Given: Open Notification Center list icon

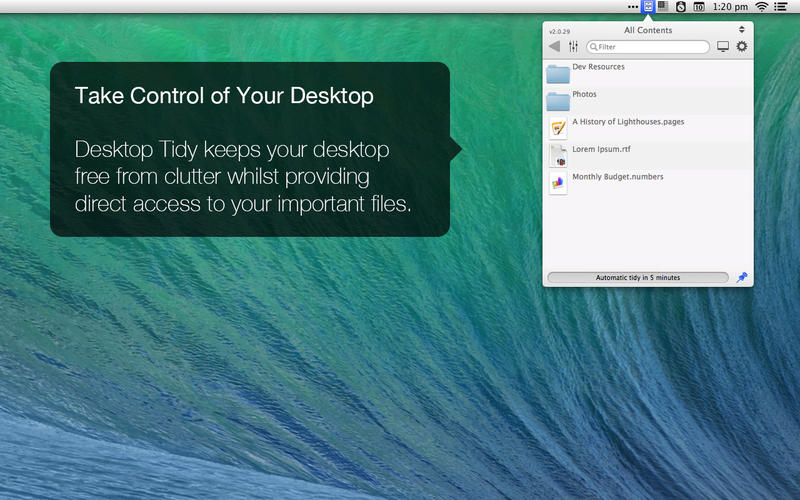Looking at the screenshot, I should [x=781, y=7].
